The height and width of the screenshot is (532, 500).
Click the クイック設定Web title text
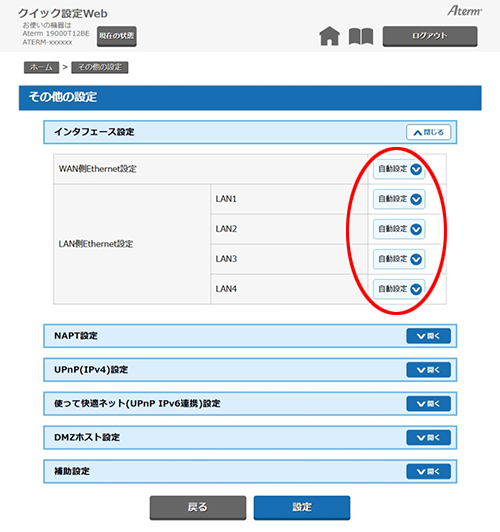click(63, 14)
